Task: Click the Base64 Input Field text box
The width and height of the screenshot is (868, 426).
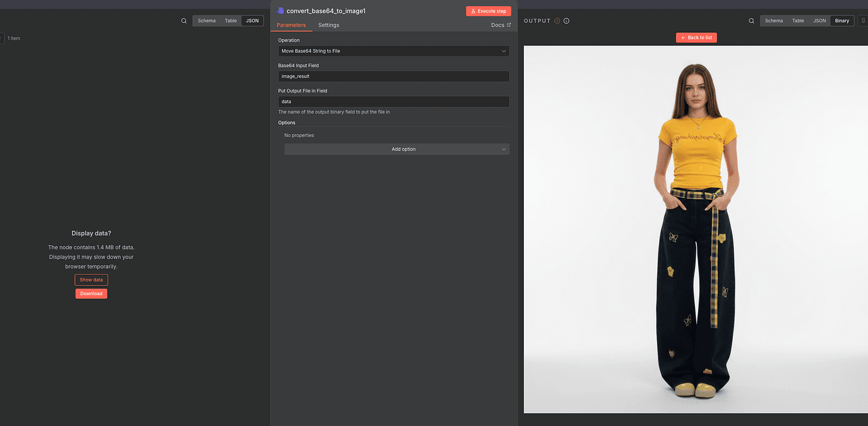Action: pos(394,76)
